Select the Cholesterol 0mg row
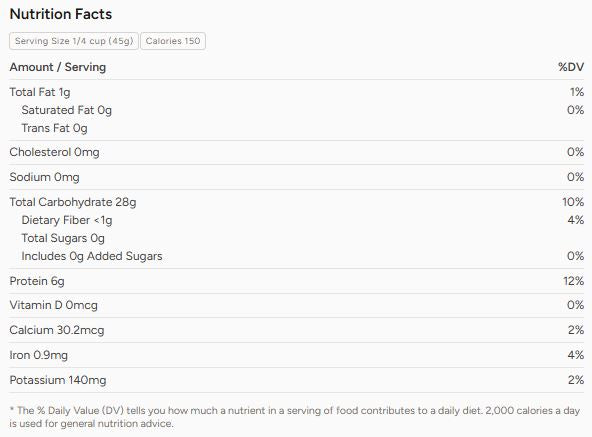Viewport: 592px width, 437px height. [297, 152]
